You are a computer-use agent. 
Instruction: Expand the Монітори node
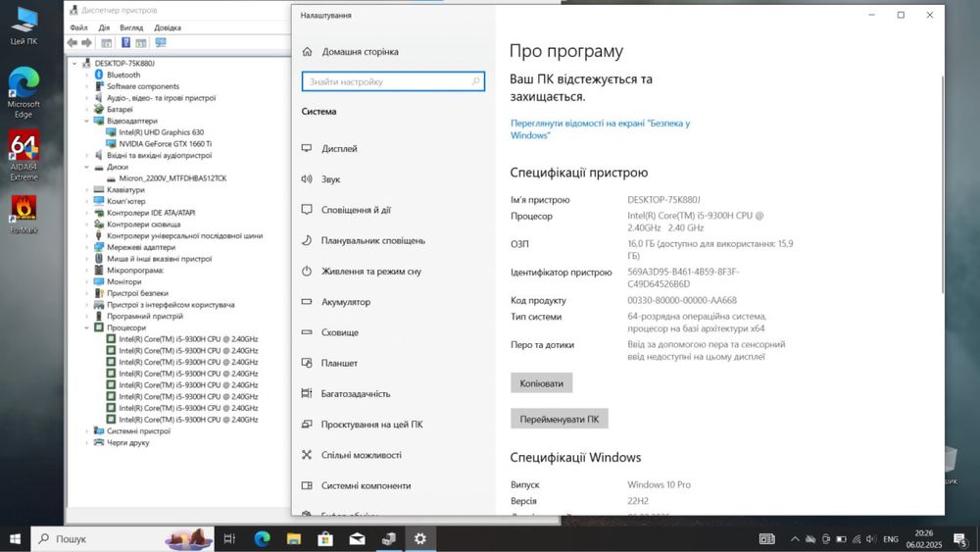coord(87,281)
